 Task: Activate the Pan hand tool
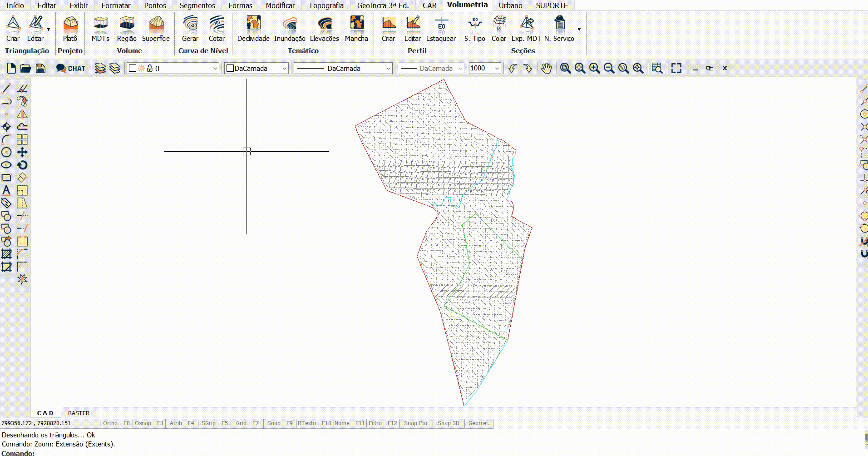click(x=547, y=68)
